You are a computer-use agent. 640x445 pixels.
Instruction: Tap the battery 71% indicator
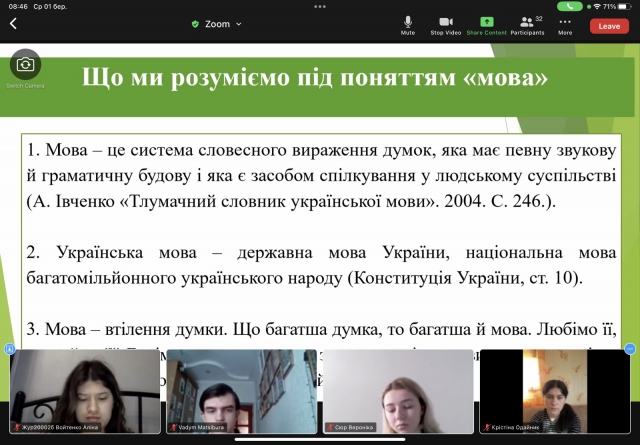click(618, 7)
